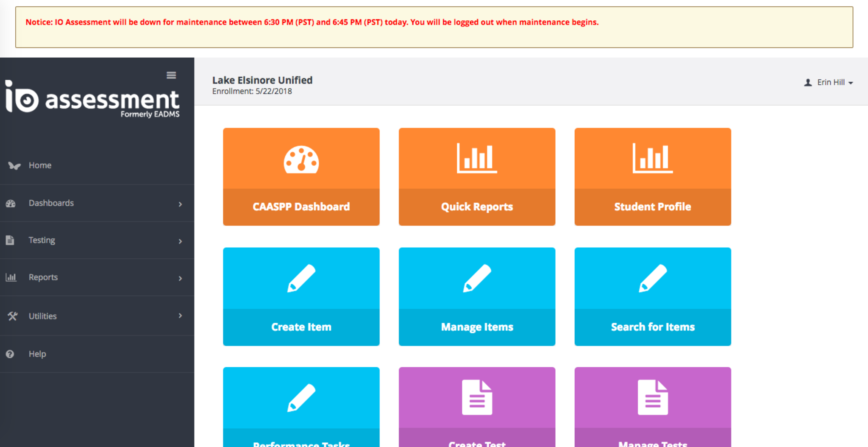Screen dimensions: 868x447
Task: Expand the Testing sidebar chevron
Action: tap(180, 241)
